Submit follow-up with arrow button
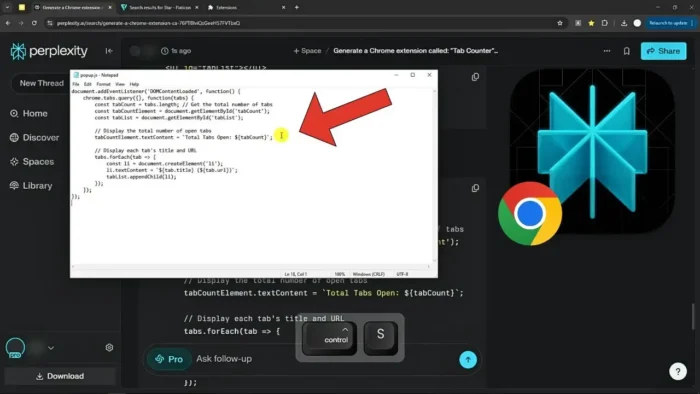This screenshot has width=700, height=394. pyautogui.click(x=468, y=360)
